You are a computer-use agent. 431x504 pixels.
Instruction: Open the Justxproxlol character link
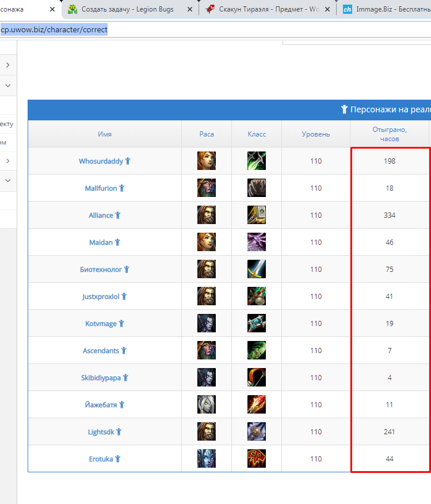[101, 297]
